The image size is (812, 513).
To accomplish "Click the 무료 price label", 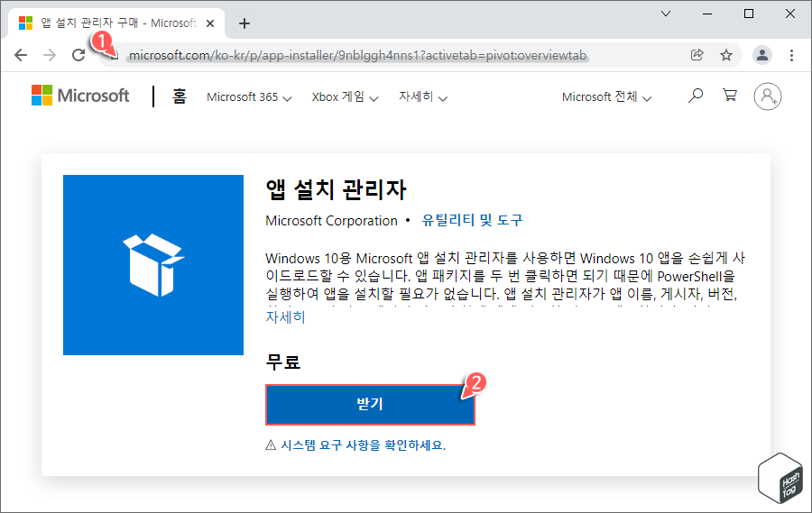I will coord(282,362).
